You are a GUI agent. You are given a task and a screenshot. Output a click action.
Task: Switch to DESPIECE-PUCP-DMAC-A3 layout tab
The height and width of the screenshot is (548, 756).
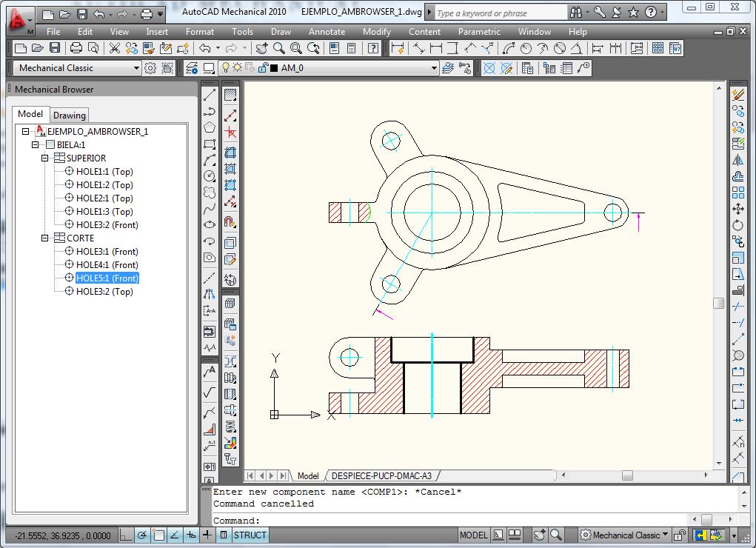pyautogui.click(x=381, y=475)
